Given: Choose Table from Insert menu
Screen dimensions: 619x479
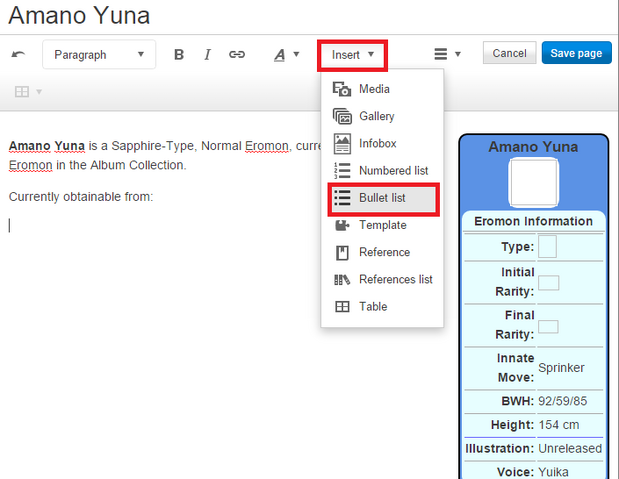Looking at the screenshot, I should click(x=382, y=307).
